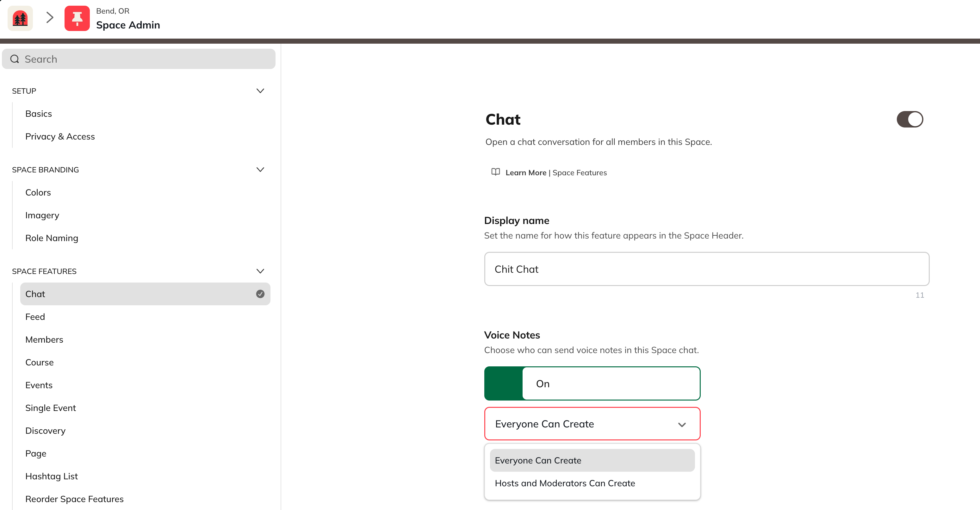This screenshot has height=510, width=980.
Task: Choose Everyone Can Create from the list
Action: 592,461
